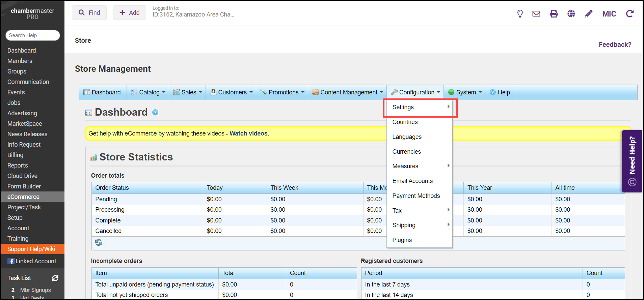Click the order totals refresh icon
This screenshot has height=300, width=644.
[99, 242]
